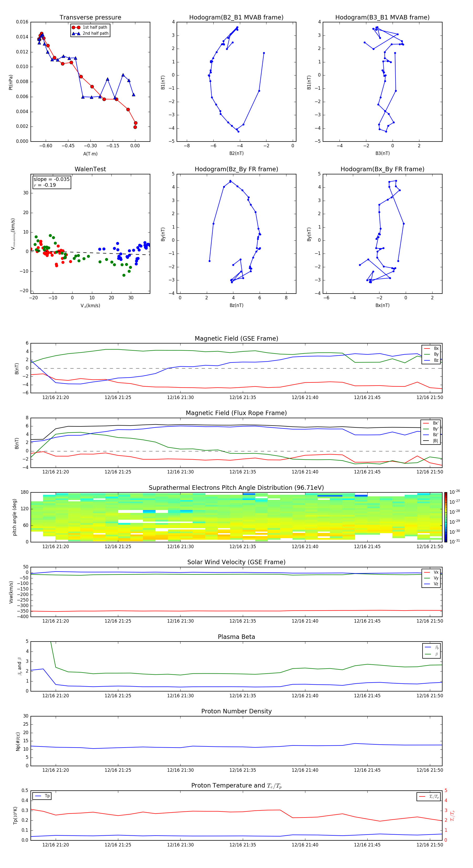Click the 10^-31 label on colorbar
The width and height of the screenshot is (473, 868).
(455, 542)
